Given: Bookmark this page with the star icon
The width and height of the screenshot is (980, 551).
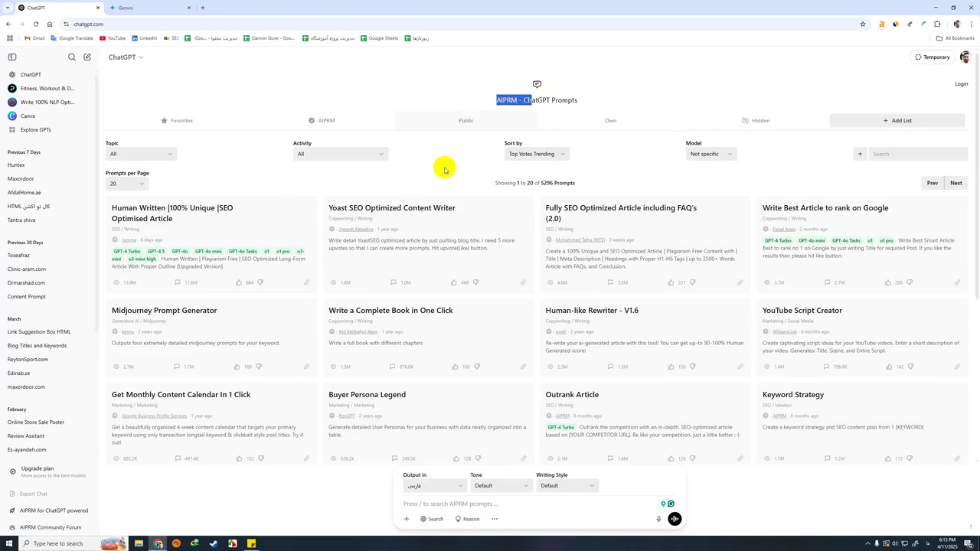Looking at the screenshot, I should coord(863,24).
